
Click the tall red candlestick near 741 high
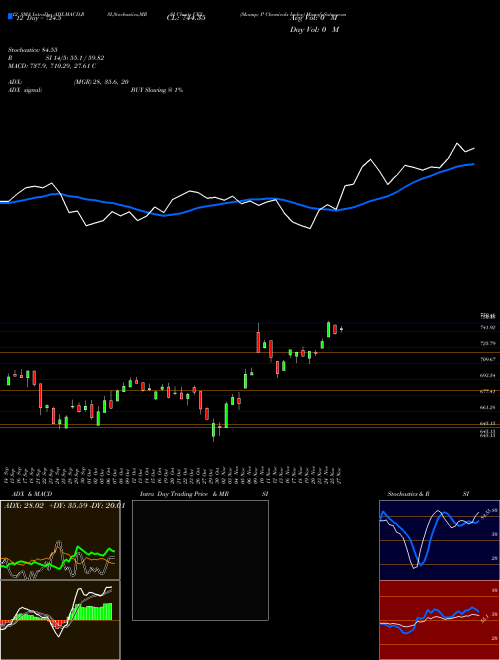coord(258,342)
